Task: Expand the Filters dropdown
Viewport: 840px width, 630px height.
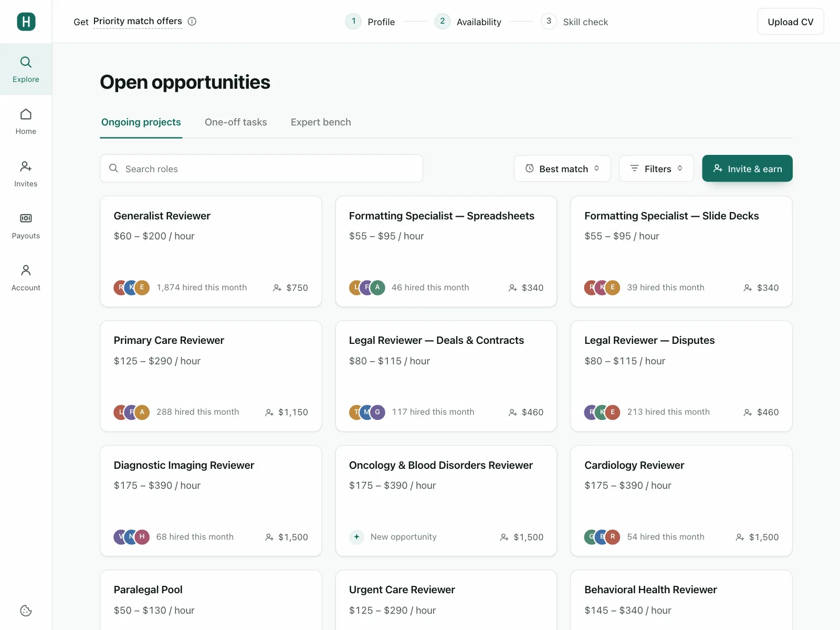Action: coord(656,169)
